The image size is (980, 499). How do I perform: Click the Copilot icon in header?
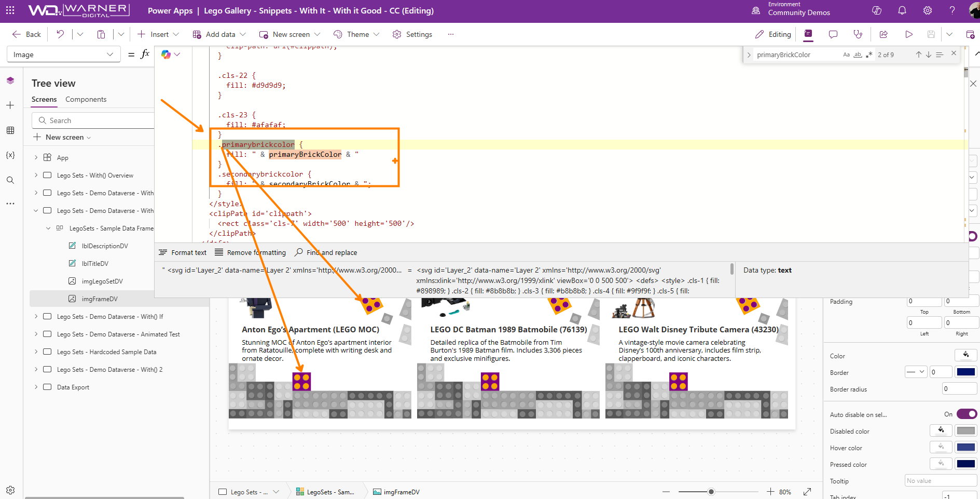[877, 10]
